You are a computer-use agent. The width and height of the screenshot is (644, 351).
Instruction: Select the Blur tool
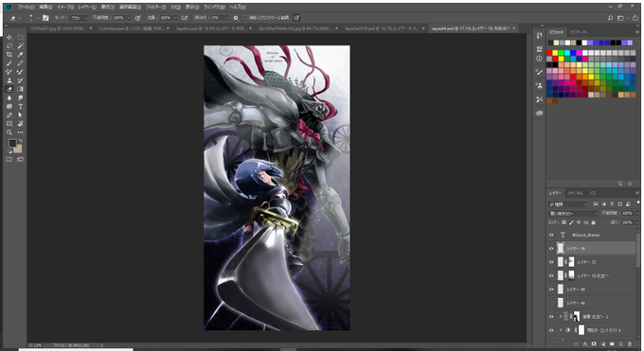click(9, 97)
